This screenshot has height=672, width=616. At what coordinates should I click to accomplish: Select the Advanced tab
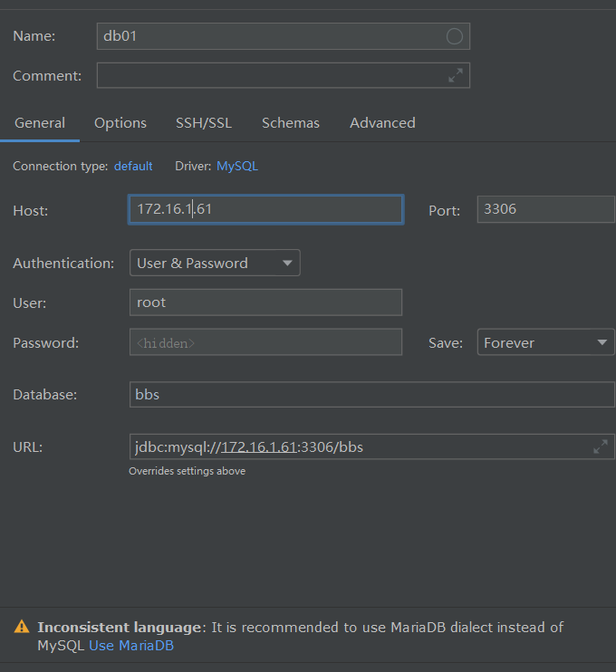pyautogui.click(x=382, y=123)
